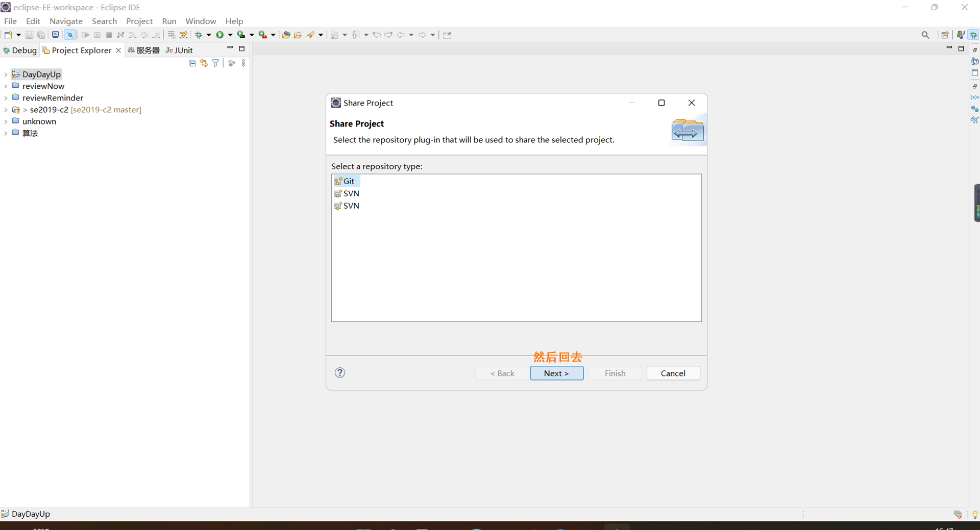Viewport: 980px width, 530px height.
Task: Click the Terminate debug stop icon
Action: coord(109,35)
